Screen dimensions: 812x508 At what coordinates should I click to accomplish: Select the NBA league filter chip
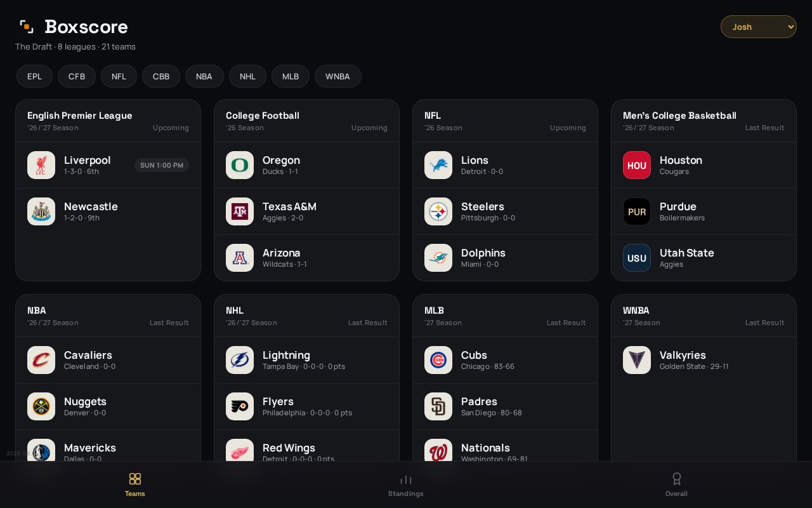coord(204,76)
